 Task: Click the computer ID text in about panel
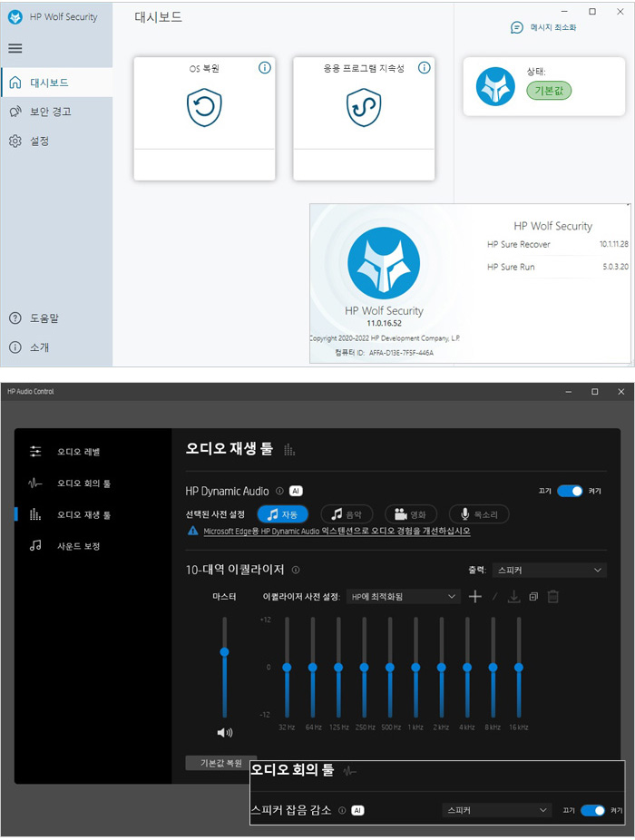coord(385,353)
